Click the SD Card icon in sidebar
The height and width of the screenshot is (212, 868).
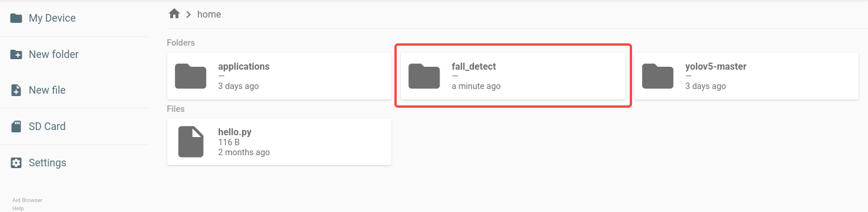pos(16,126)
